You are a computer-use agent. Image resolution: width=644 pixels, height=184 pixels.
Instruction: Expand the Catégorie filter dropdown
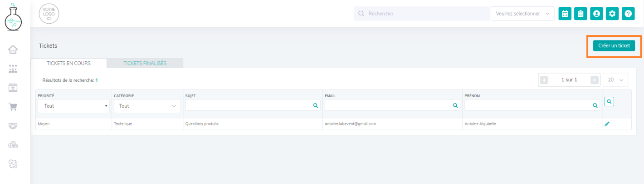(x=147, y=106)
